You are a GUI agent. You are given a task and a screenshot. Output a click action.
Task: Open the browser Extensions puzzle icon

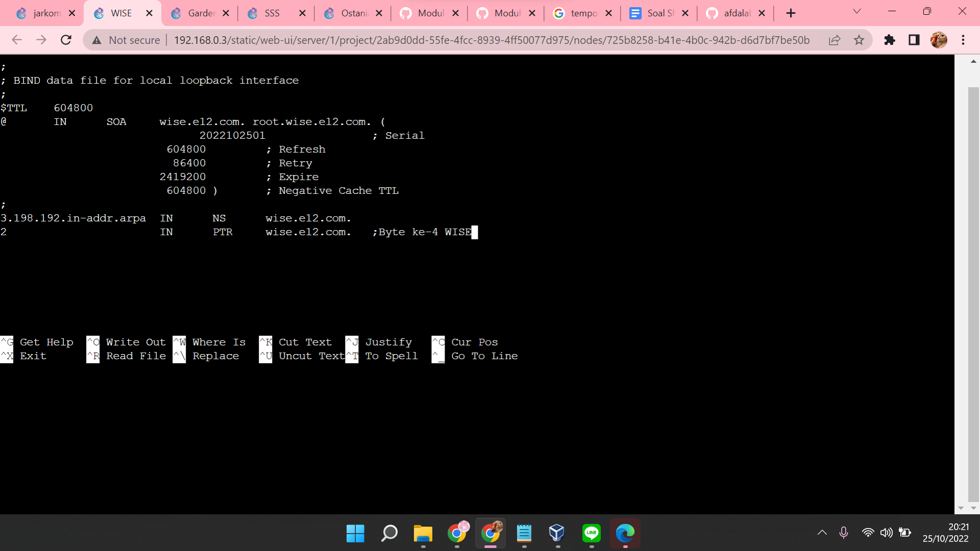click(889, 40)
